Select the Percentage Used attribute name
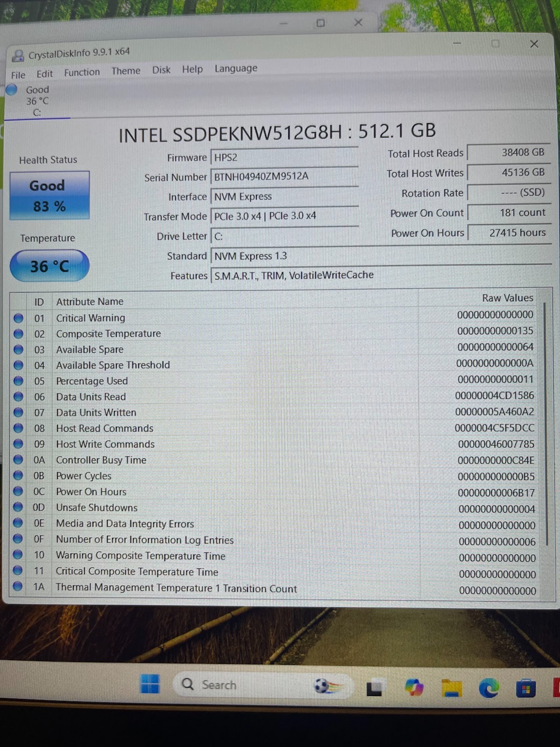Image resolution: width=560 pixels, height=747 pixels. click(x=92, y=381)
